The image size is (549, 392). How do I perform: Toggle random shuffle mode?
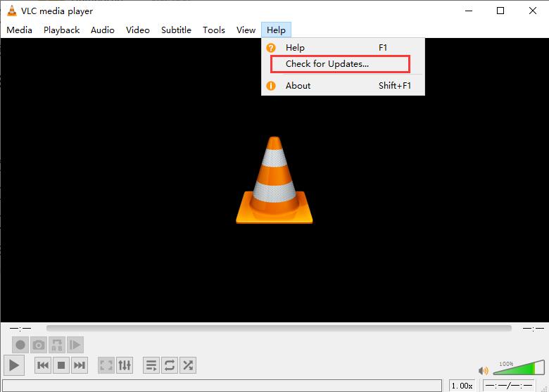coord(188,365)
